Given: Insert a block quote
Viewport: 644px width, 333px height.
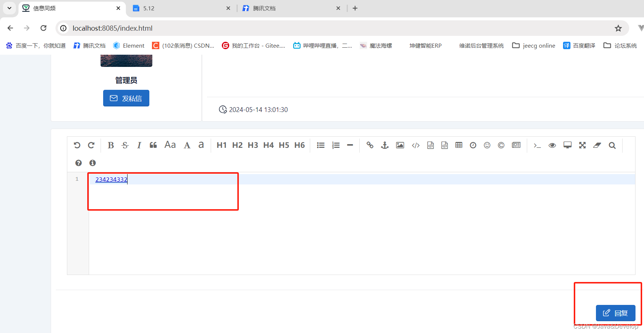Looking at the screenshot, I should click(x=153, y=145).
